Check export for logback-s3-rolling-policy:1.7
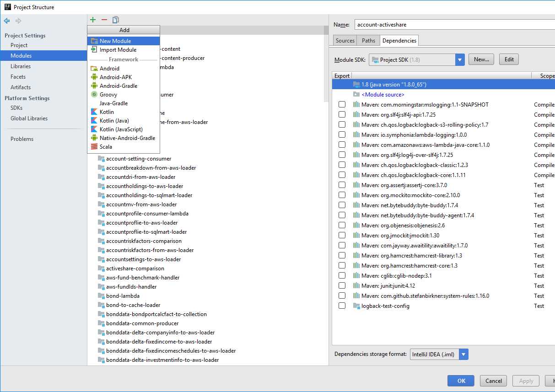Image resolution: width=555 pixels, height=392 pixels. (342, 125)
